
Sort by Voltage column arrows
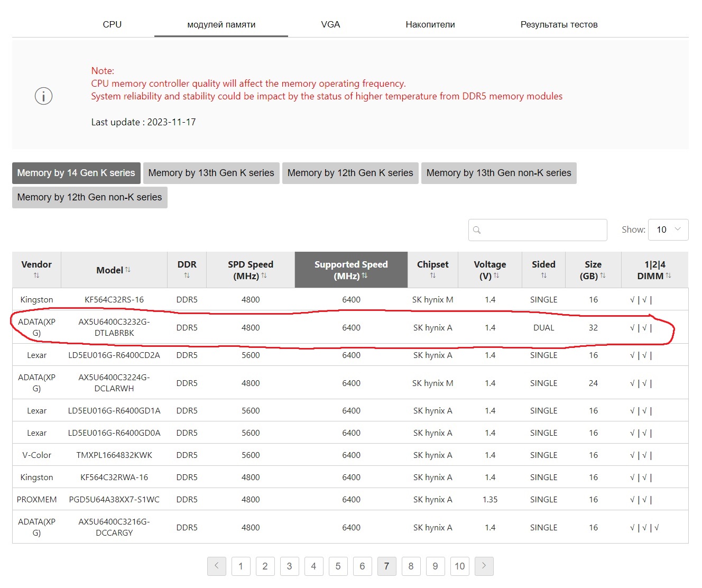pyautogui.click(x=496, y=275)
